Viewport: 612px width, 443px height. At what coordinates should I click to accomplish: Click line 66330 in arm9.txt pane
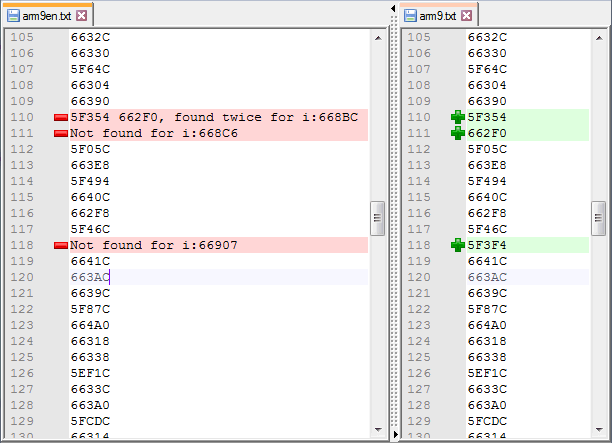pos(487,53)
